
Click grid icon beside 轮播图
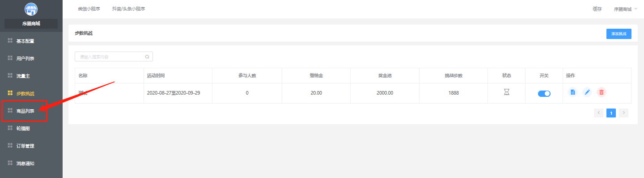(x=10, y=128)
